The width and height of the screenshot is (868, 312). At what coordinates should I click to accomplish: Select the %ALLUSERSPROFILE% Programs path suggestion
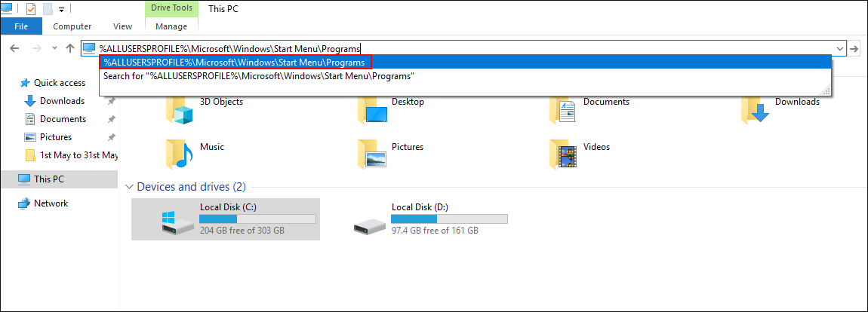465,62
